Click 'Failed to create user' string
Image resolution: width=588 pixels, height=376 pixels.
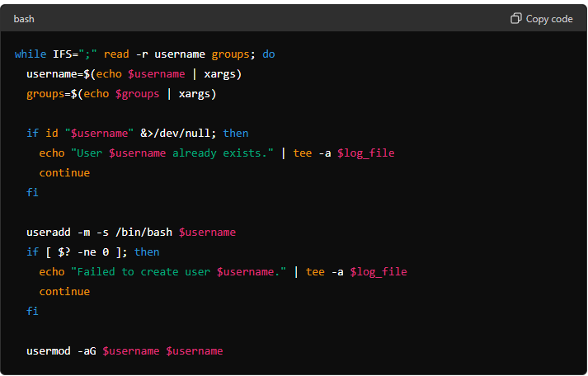tap(143, 272)
